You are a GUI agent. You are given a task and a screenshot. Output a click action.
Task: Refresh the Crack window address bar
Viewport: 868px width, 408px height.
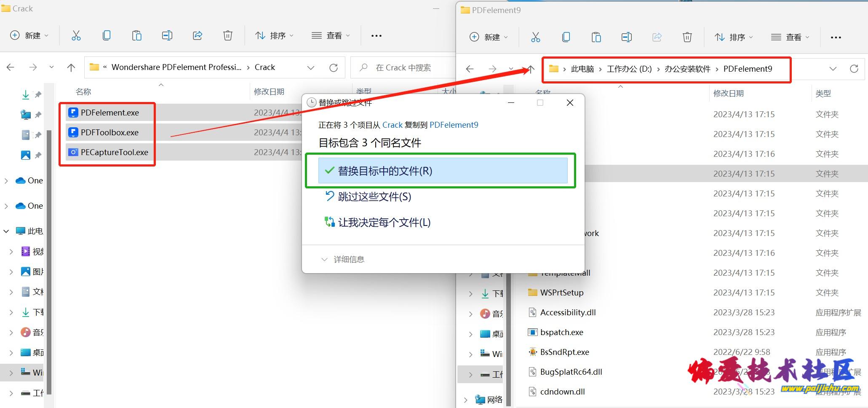[334, 67]
